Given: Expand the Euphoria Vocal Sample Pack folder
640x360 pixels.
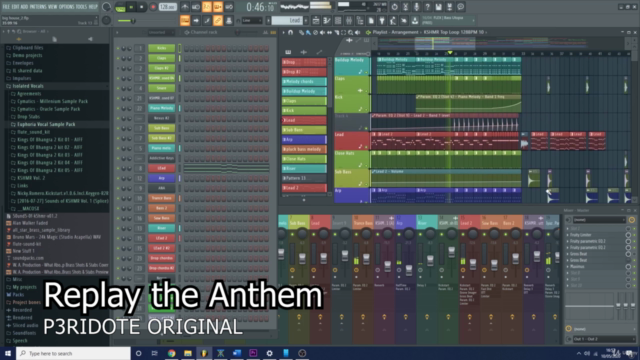Looking at the screenshot, I should click(46, 124).
